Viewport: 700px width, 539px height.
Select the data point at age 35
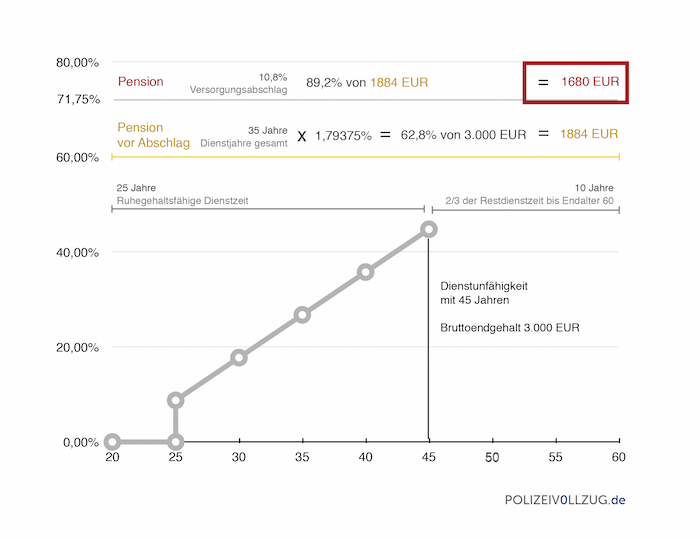302,315
